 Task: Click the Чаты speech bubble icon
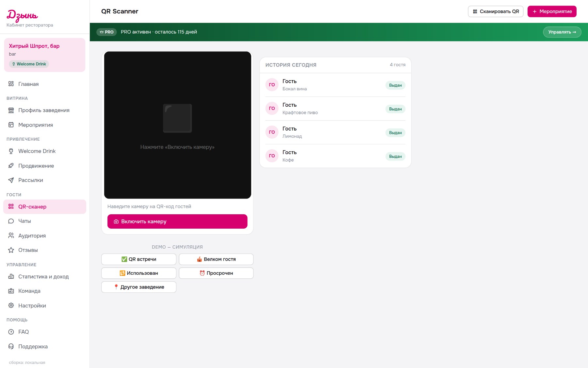[x=11, y=221]
